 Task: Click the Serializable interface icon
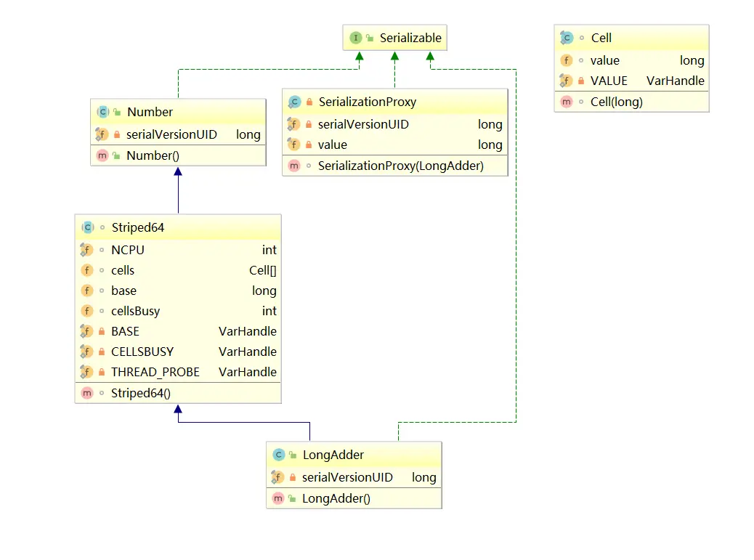point(355,38)
